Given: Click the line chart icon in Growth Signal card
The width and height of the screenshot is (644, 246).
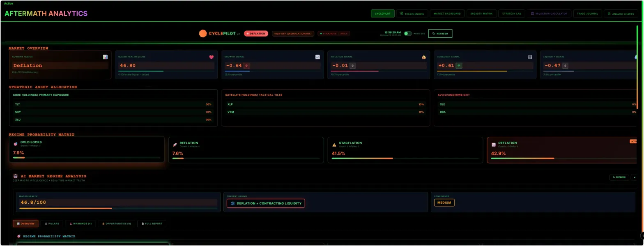Looking at the screenshot, I should [x=317, y=57].
